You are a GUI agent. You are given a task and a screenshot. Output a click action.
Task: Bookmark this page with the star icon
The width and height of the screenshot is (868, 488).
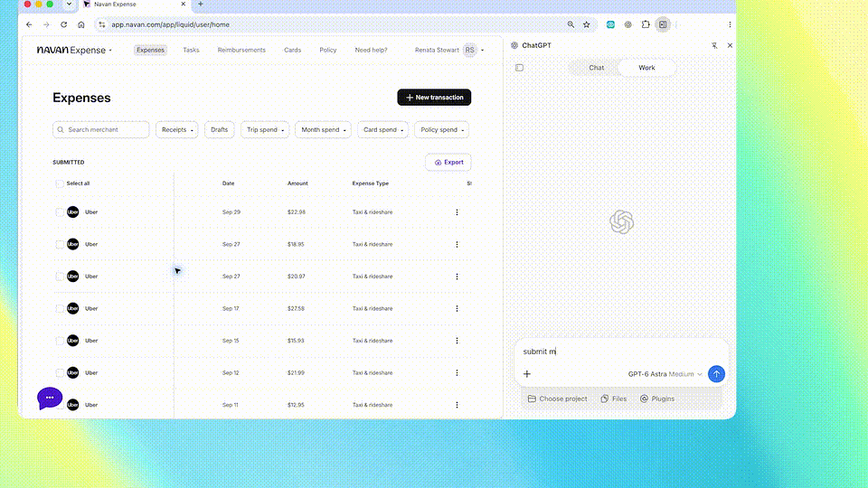pos(586,24)
